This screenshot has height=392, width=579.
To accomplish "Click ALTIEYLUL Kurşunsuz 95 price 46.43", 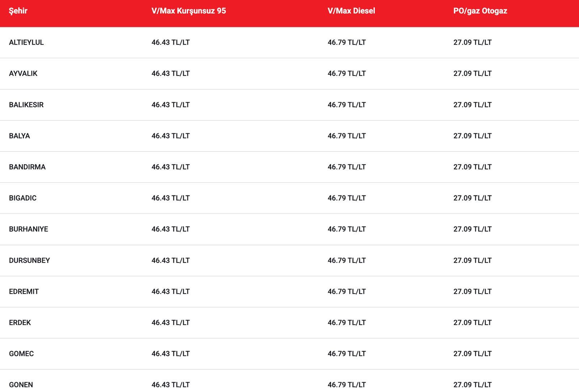I will click(170, 42).
